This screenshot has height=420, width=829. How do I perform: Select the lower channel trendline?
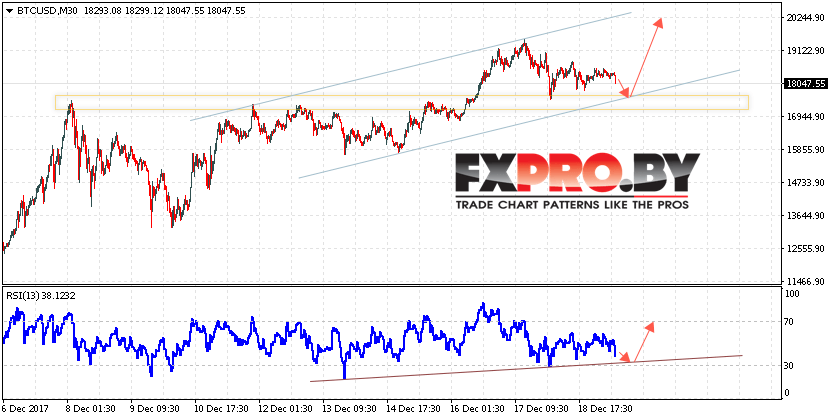point(519,124)
